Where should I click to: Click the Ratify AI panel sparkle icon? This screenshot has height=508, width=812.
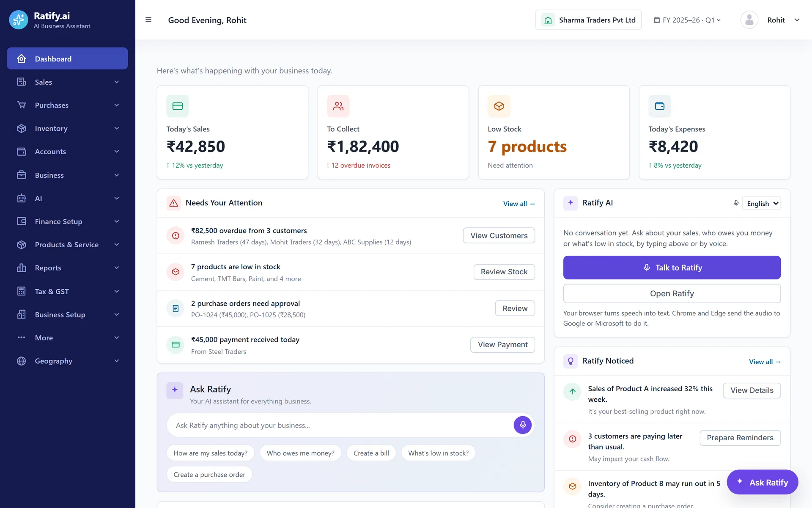pyautogui.click(x=571, y=203)
